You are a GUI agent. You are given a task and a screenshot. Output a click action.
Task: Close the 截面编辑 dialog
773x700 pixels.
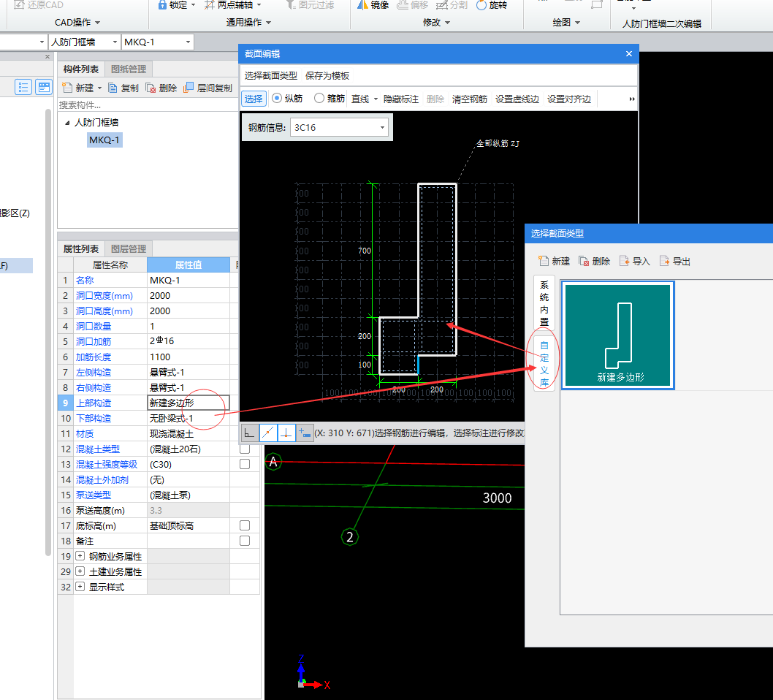pyautogui.click(x=629, y=54)
